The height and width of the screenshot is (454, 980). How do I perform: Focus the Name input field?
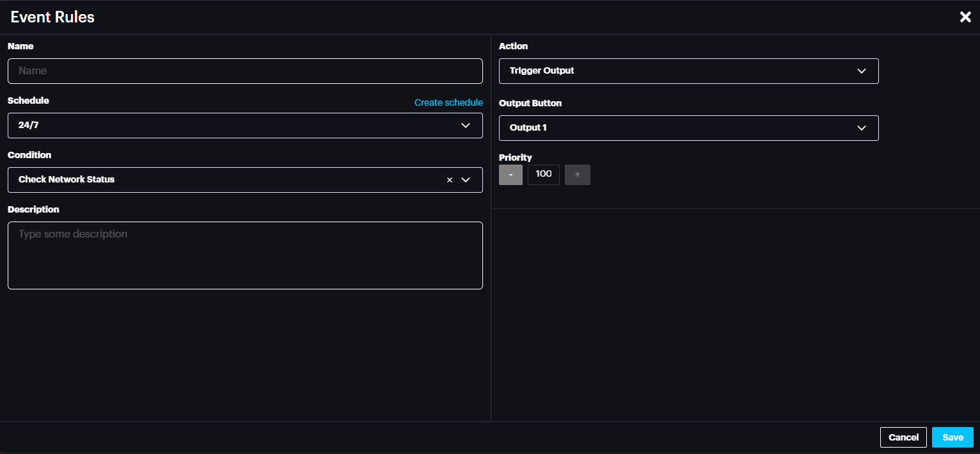[x=245, y=71]
